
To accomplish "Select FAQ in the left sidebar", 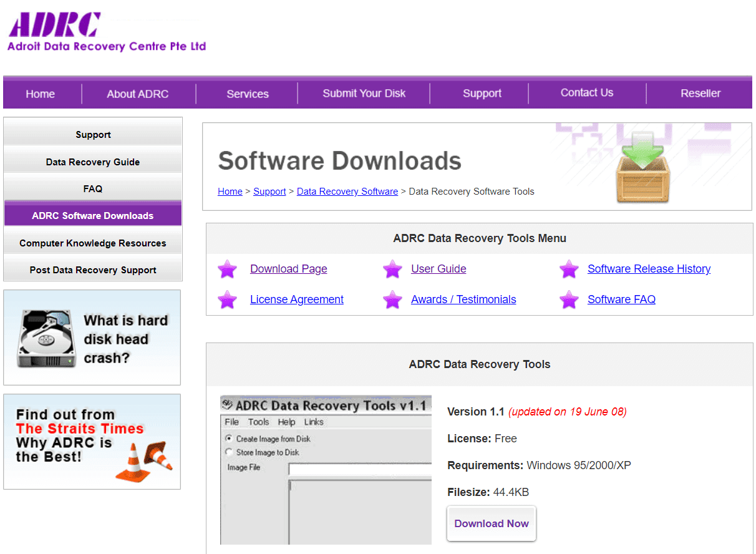I will (x=93, y=188).
